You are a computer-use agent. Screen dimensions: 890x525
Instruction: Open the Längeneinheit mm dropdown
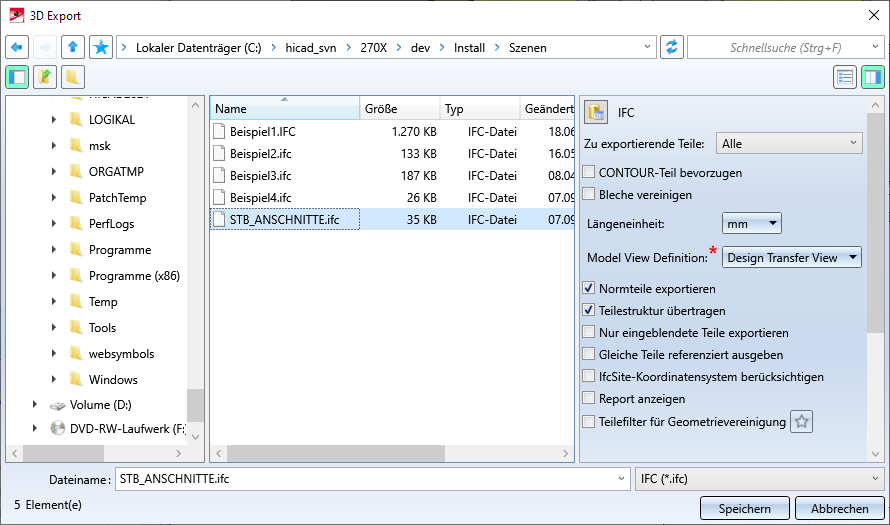coord(751,224)
